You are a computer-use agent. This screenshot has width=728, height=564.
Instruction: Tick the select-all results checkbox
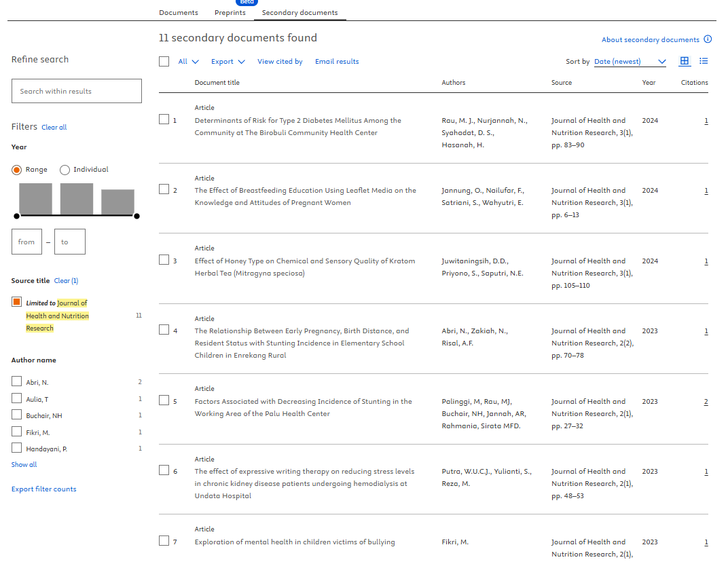tap(164, 61)
